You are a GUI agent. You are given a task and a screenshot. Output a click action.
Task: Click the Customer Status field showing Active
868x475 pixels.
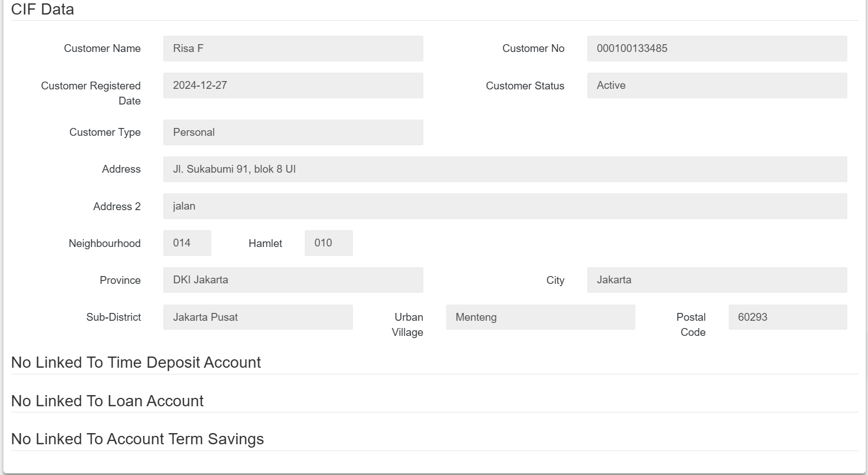coord(716,85)
